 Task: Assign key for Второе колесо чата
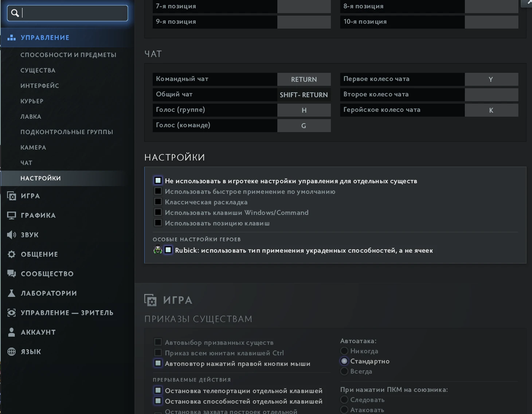[x=491, y=95]
